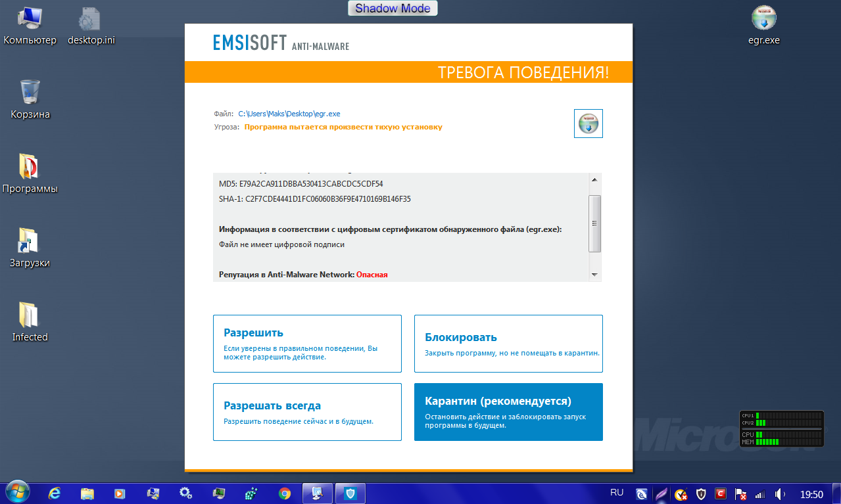Screen dimensions: 841x504
Task: Select the SHA-1 hash line
Action: pyautogui.click(x=315, y=199)
